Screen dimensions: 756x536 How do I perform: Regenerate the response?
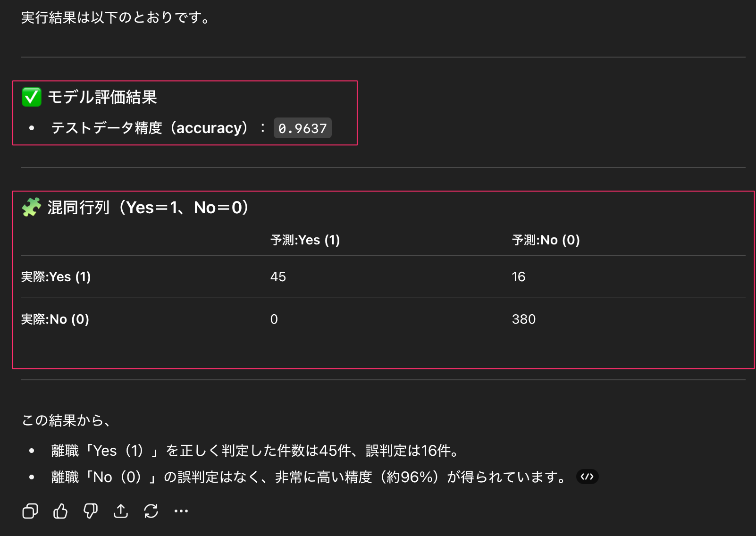pyautogui.click(x=151, y=511)
